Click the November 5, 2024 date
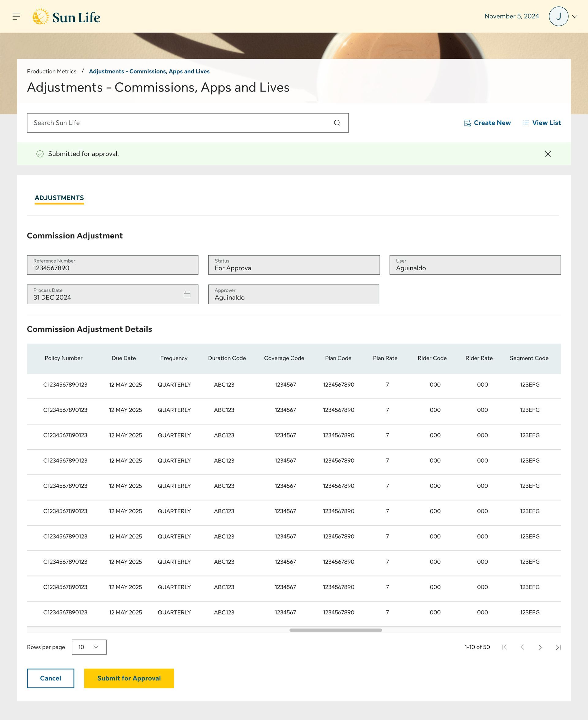The image size is (588, 720). click(x=511, y=16)
